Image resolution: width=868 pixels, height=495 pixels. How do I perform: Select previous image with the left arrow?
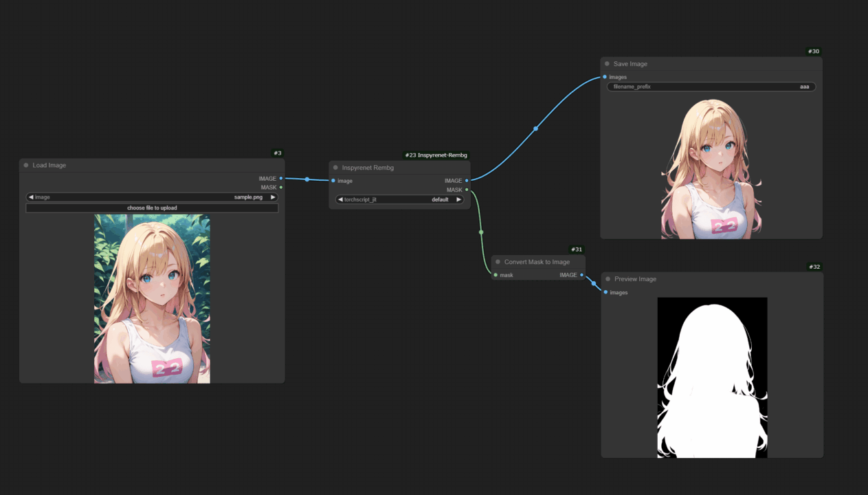click(31, 197)
